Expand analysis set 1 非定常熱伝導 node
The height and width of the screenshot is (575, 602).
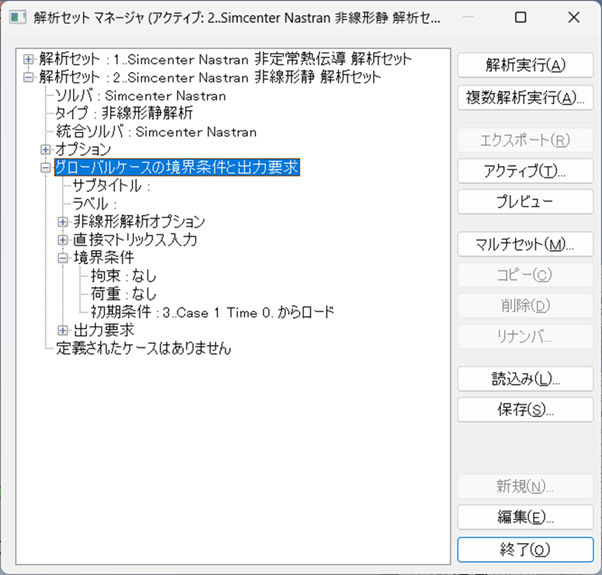pos(28,59)
